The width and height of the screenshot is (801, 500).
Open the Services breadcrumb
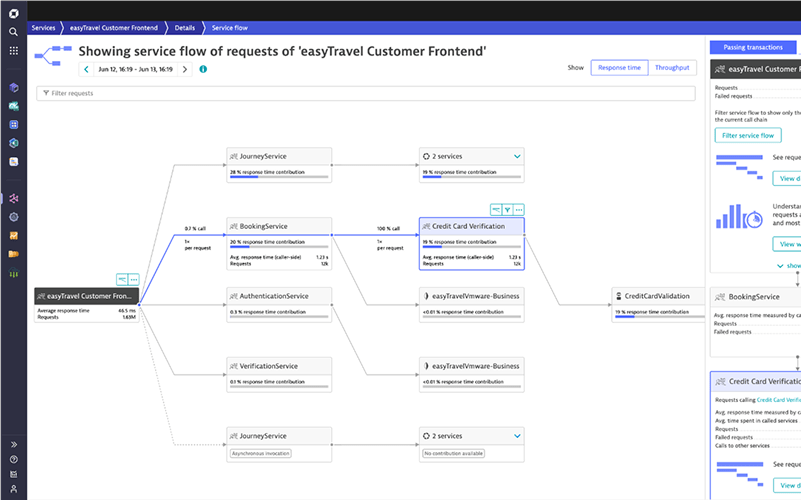(x=43, y=28)
